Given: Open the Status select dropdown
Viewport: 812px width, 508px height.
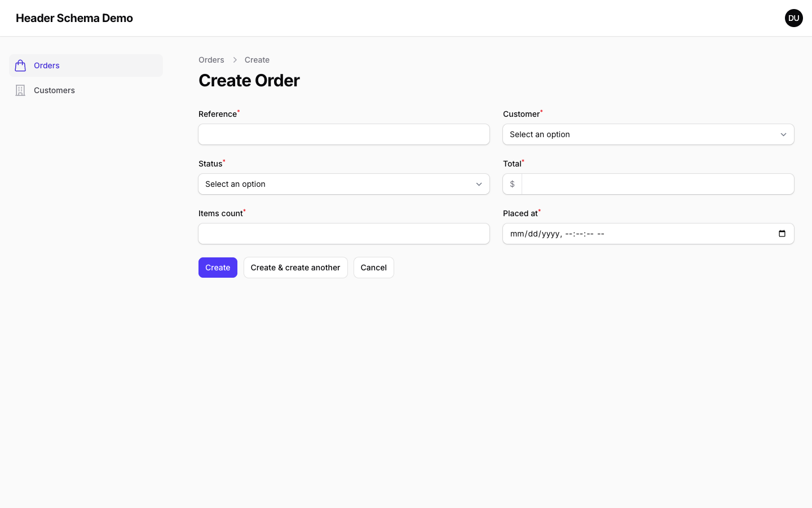Looking at the screenshot, I should [x=344, y=184].
